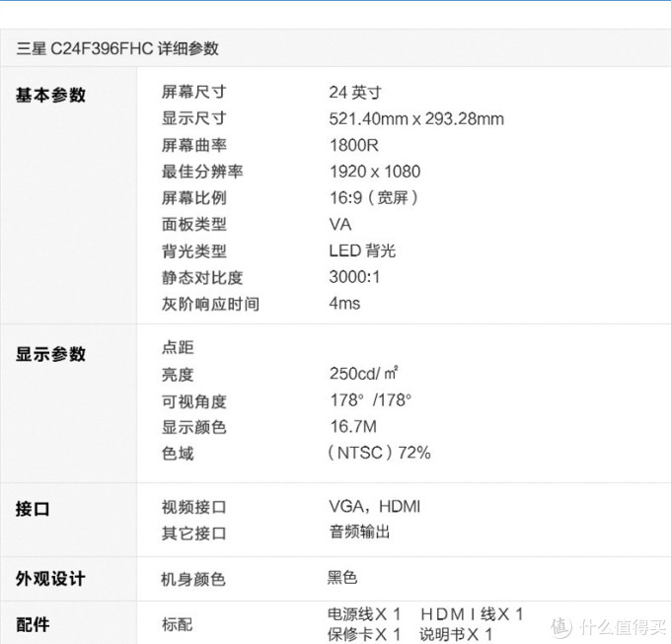The image size is (671, 644).
Task: Click the 亮度 label
Action: (178, 375)
